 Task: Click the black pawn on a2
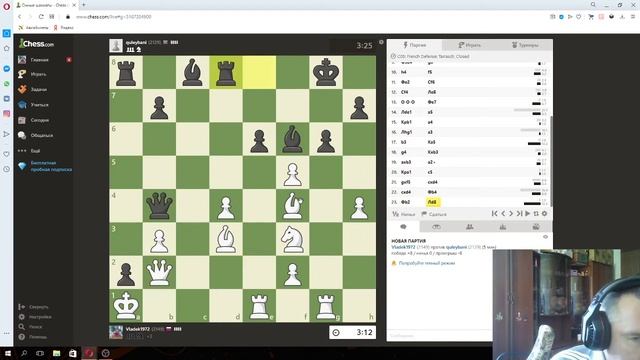pyautogui.click(x=126, y=272)
